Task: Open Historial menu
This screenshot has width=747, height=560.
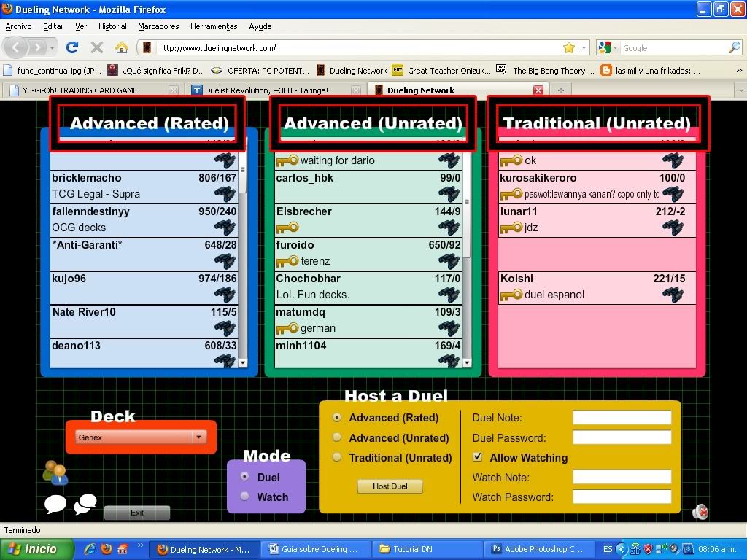Action: tap(112, 27)
